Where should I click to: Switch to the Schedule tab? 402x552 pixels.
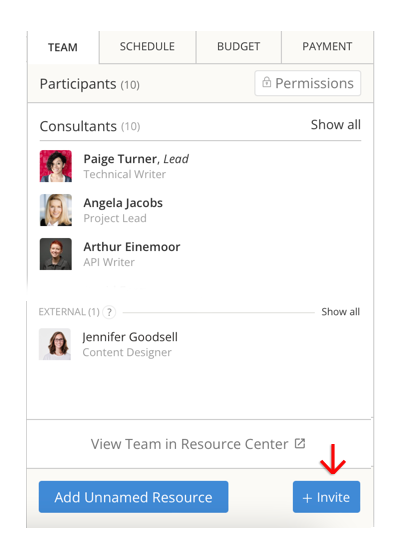[x=147, y=47]
